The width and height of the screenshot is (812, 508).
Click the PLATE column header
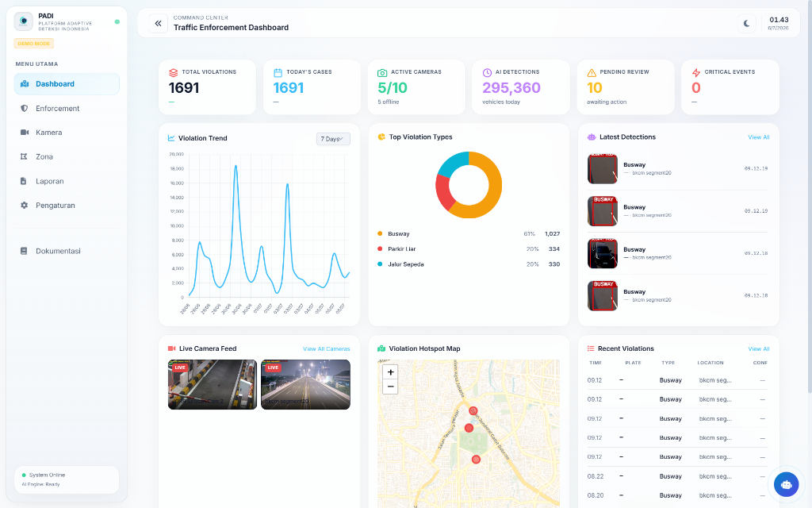[633, 363]
